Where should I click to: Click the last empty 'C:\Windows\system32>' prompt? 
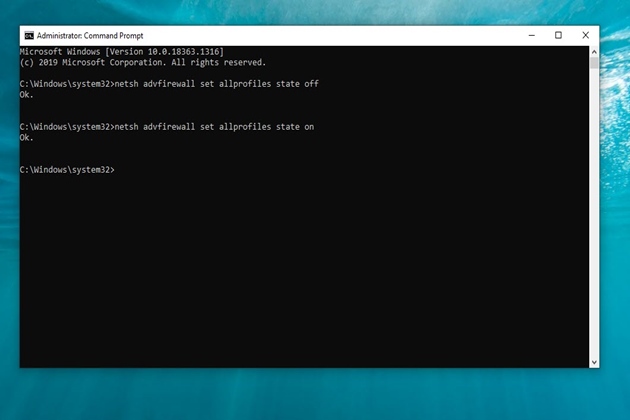pos(67,170)
